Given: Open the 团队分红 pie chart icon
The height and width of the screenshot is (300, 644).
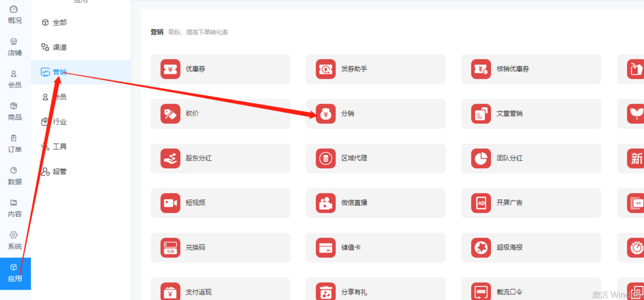Looking at the screenshot, I should [x=481, y=158].
